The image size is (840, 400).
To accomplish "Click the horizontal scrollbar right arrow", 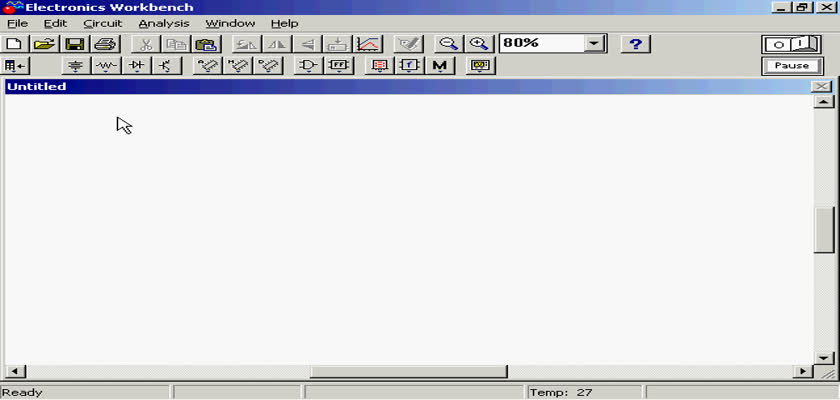I will click(x=803, y=371).
